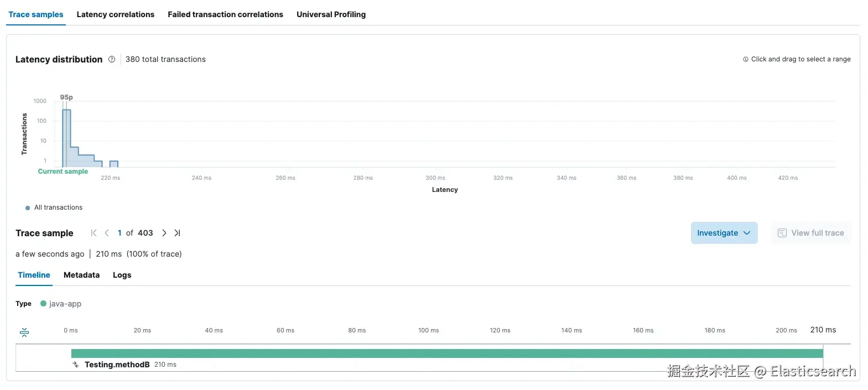Image resolution: width=868 pixels, height=390 pixels.
Task: Click View full trace button
Action: [811, 233]
